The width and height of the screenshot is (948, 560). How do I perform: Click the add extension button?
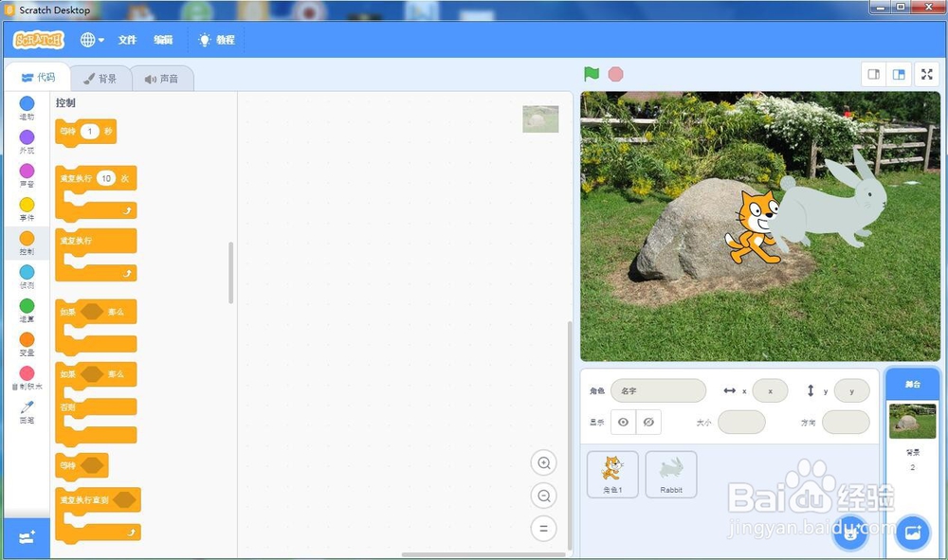[x=27, y=537]
